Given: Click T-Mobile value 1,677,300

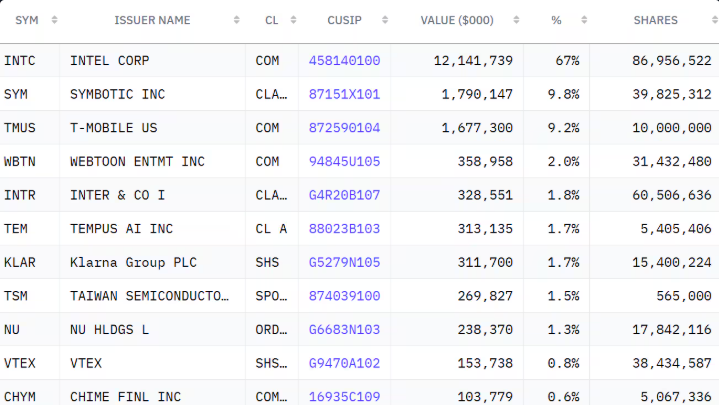Looking at the screenshot, I should pos(477,128).
